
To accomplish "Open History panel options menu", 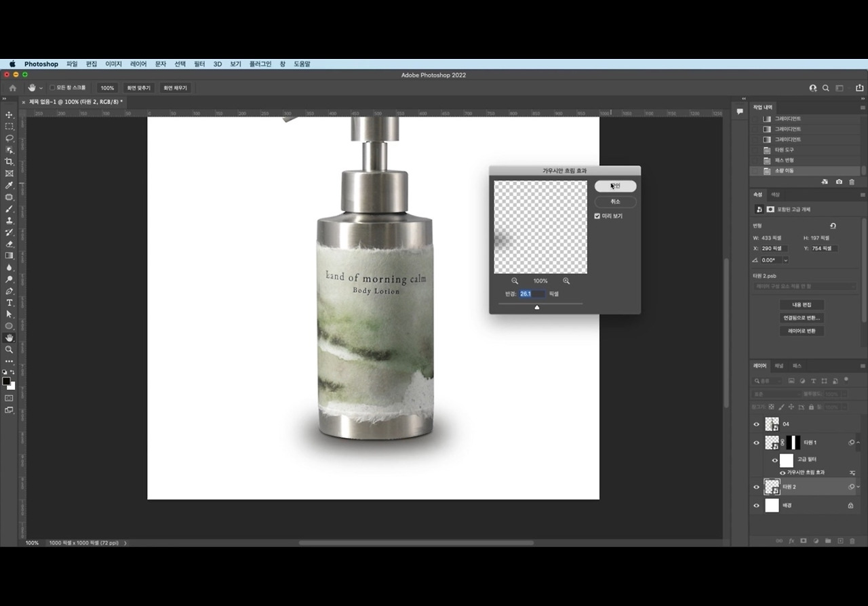I will click(x=863, y=107).
